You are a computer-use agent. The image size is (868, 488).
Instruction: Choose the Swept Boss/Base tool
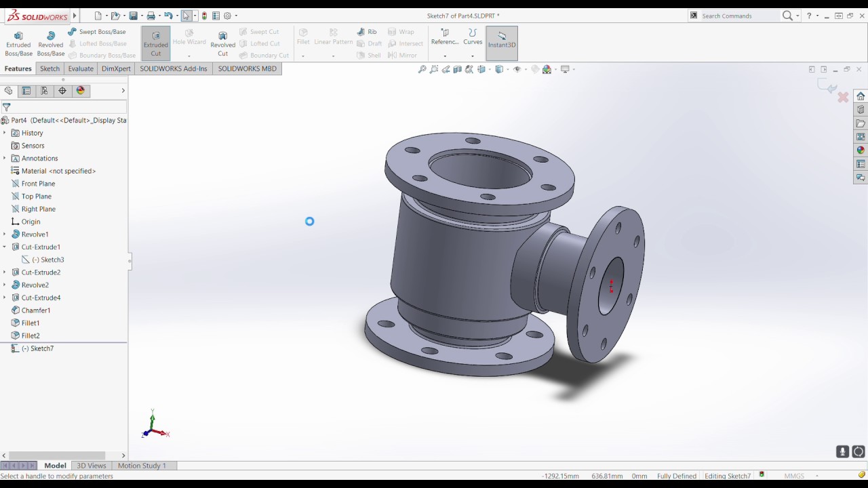[97, 32]
